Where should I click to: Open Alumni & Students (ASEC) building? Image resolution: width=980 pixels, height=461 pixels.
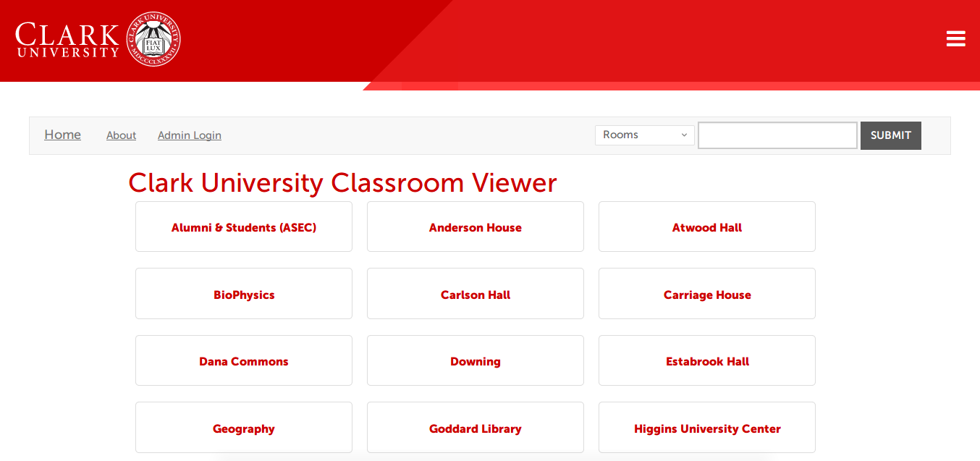coord(244,227)
